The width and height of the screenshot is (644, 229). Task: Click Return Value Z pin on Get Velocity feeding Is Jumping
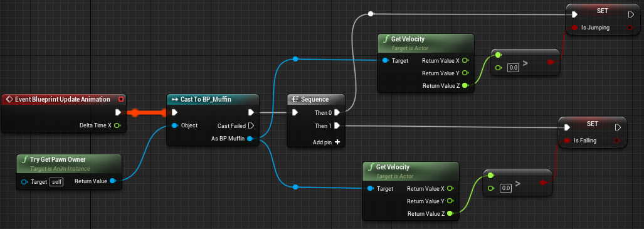[465, 85]
